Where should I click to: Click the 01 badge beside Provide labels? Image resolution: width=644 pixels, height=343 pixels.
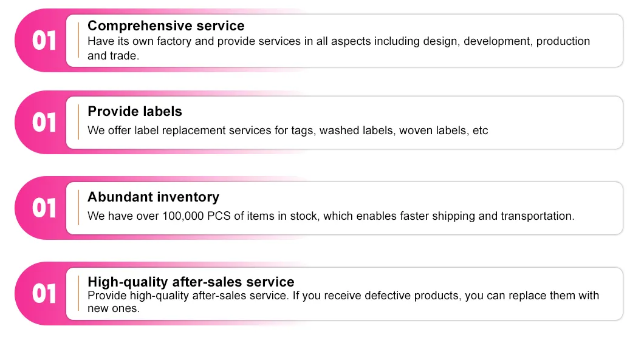tap(44, 123)
